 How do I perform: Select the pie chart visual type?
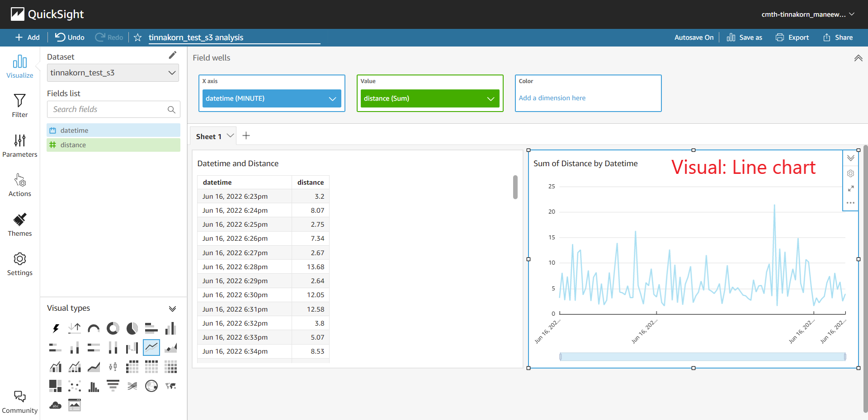click(x=132, y=328)
